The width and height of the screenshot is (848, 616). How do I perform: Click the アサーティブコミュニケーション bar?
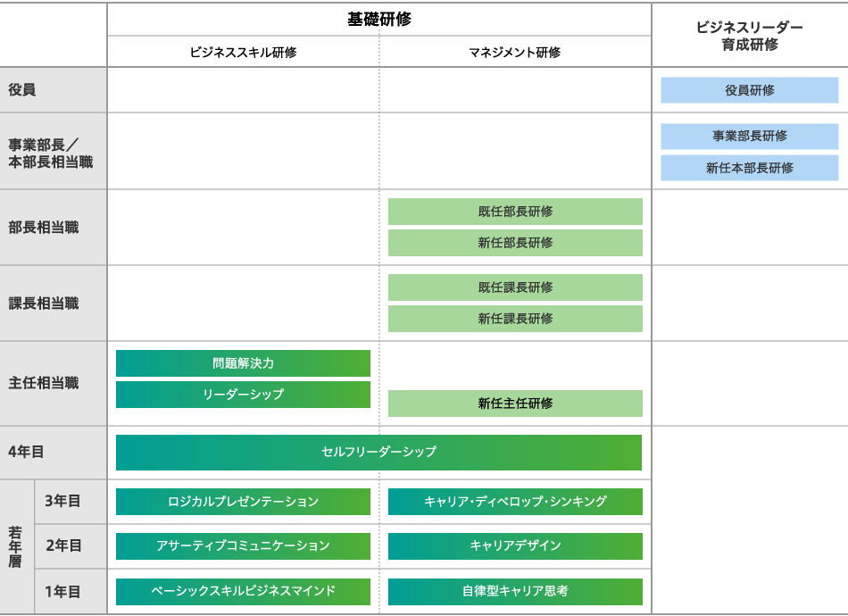[x=243, y=546]
